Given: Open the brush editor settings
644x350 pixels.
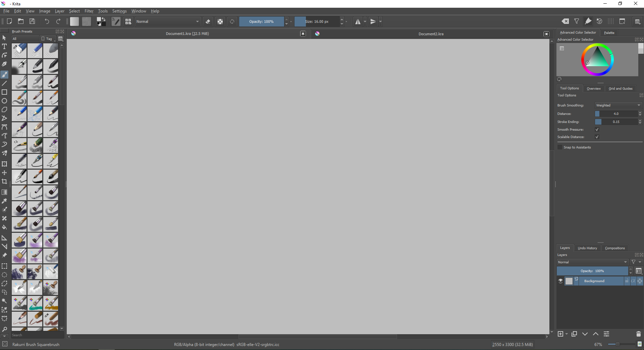Looking at the screenshot, I should click(x=116, y=21).
